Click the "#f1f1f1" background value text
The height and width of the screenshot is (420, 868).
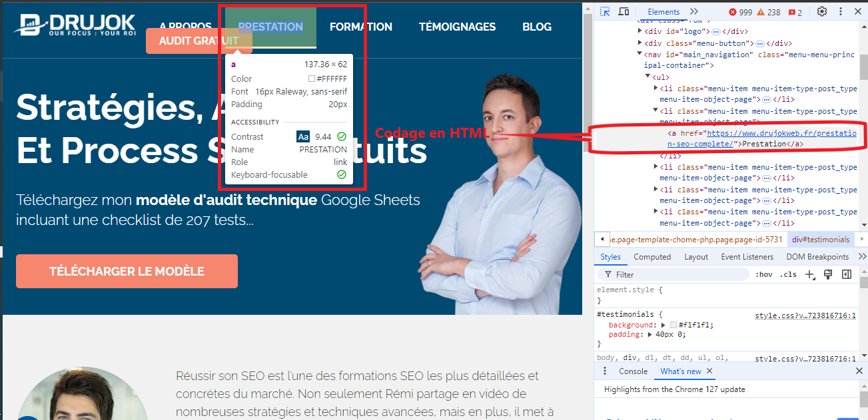pos(696,325)
